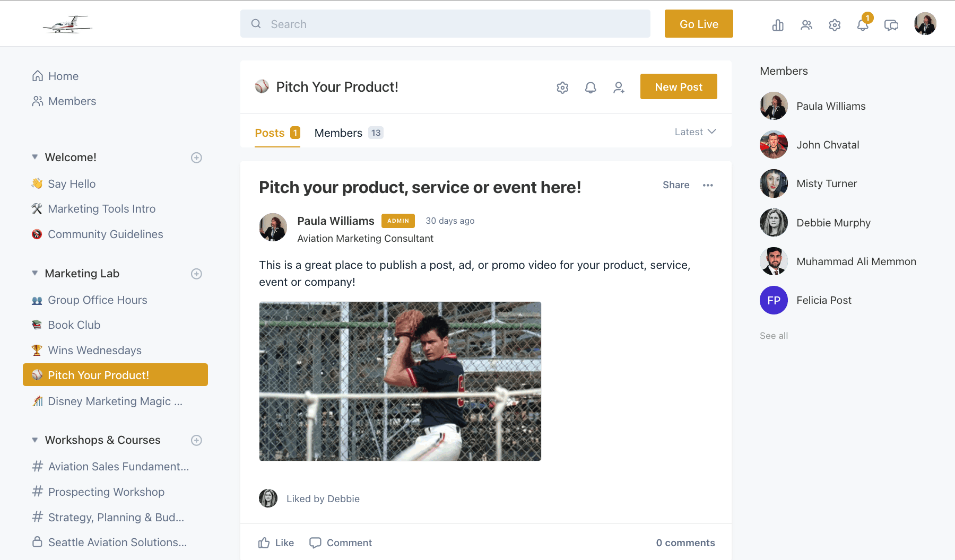Switch to the Members tab
955x560 pixels.
pos(338,133)
